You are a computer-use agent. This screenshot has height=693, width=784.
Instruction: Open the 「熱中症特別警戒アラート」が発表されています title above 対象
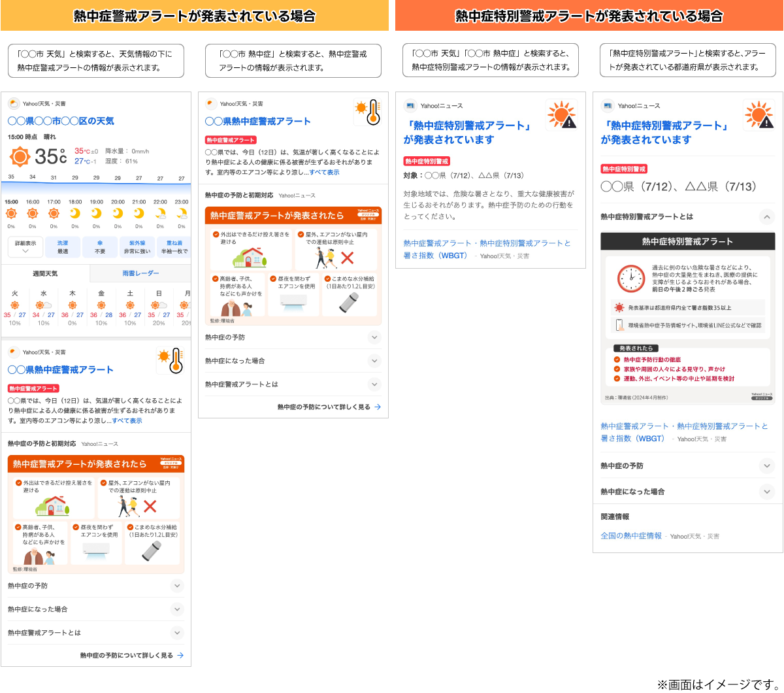click(467, 132)
